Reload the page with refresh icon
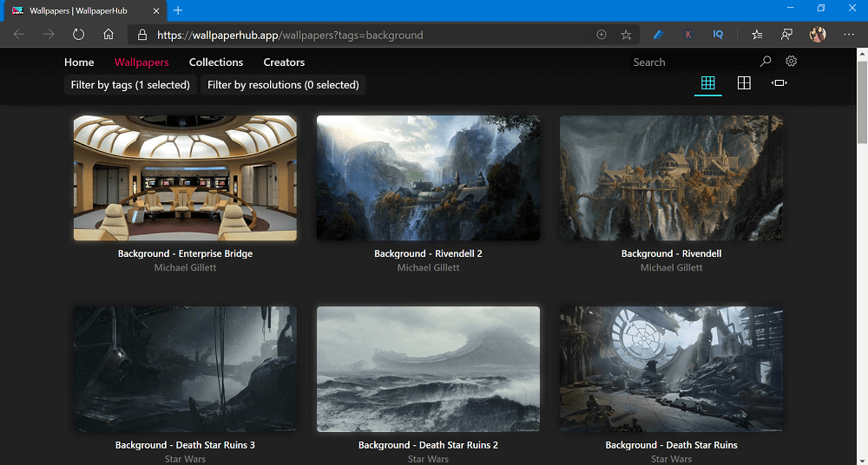Screen dimensions: 868x465 [x=79, y=35]
